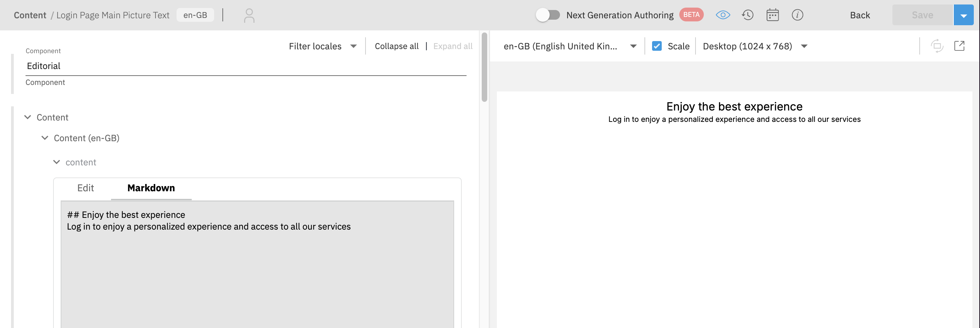Image resolution: width=980 pixels, height=328 pixels.
Task: Open the Save options dropdown arrow
Action: tap(963, 15)
